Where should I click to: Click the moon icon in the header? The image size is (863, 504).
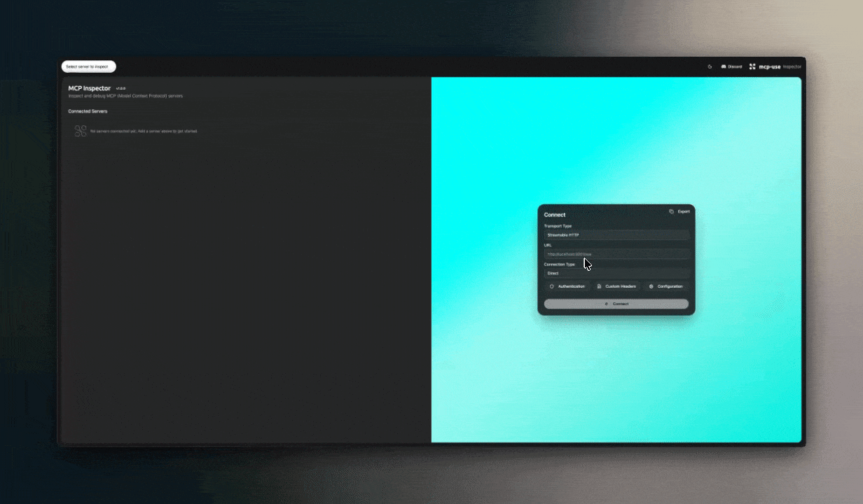[710, 66]
